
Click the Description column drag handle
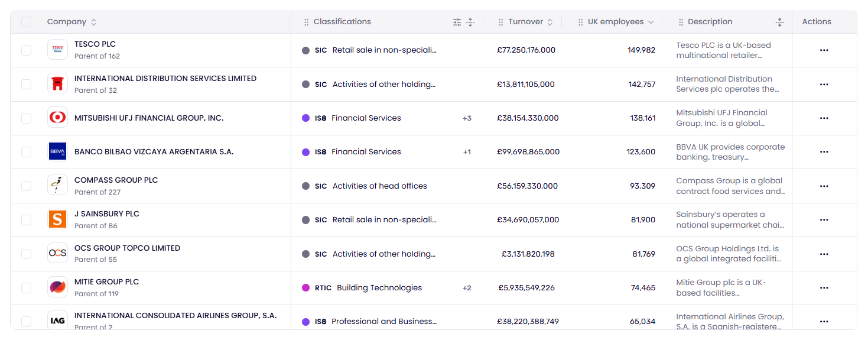coord(681,22)
